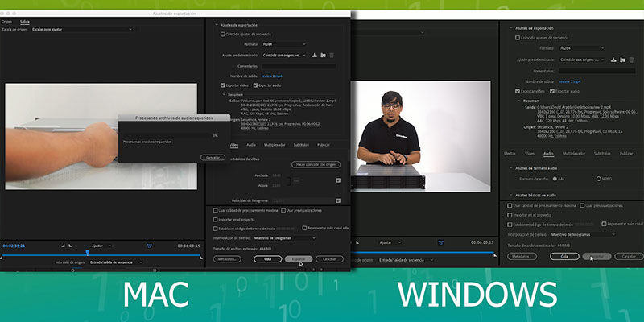Enable Usar calidad de procesamiento máxima on Mac
Image resolution: width=644 pixels, height=322 pixels.
click(x=215, y=210)
